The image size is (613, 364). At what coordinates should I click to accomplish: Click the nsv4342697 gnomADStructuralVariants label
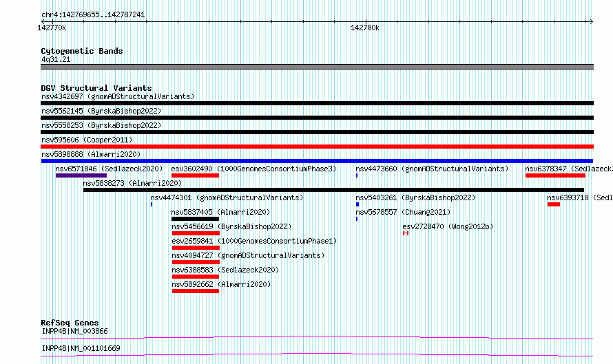(x=118, y=96)
